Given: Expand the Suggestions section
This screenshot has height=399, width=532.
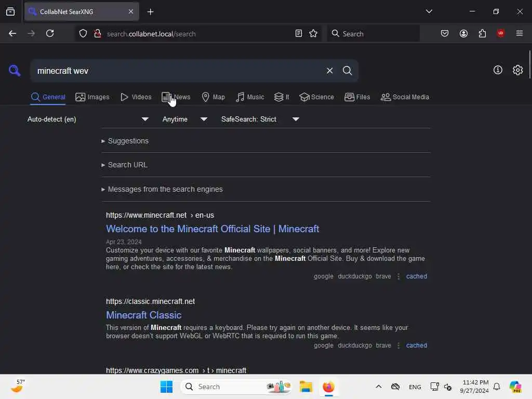Looking at the screenshot, I should tap(125, 141).
